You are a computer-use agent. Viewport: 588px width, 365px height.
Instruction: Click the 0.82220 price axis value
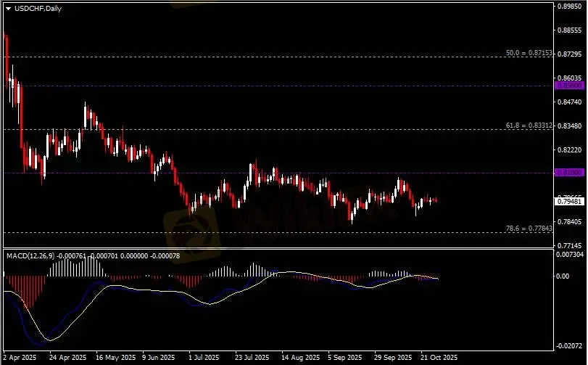coord(570,150)
